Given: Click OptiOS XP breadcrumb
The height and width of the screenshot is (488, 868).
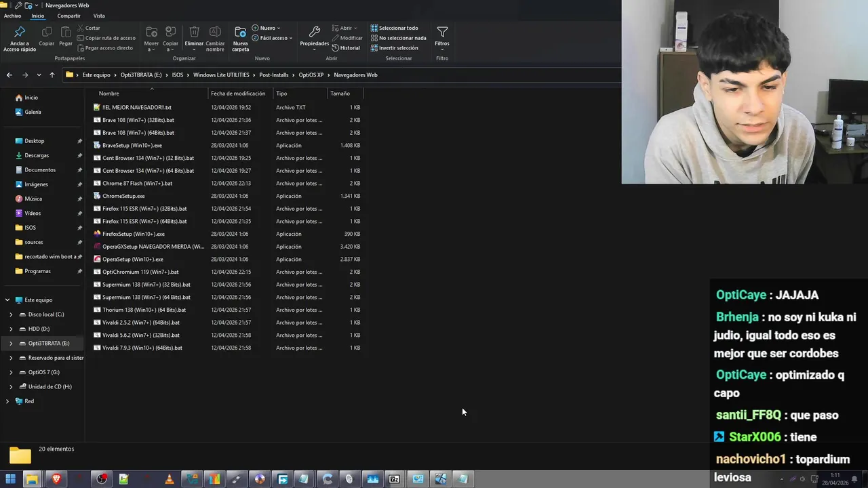Looking at the screenshot, I should click(x=311, y=75).
